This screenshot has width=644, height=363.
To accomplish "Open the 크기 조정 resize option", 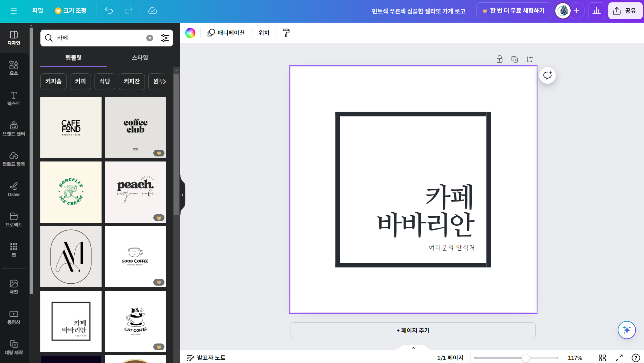I will click(71, 11).
